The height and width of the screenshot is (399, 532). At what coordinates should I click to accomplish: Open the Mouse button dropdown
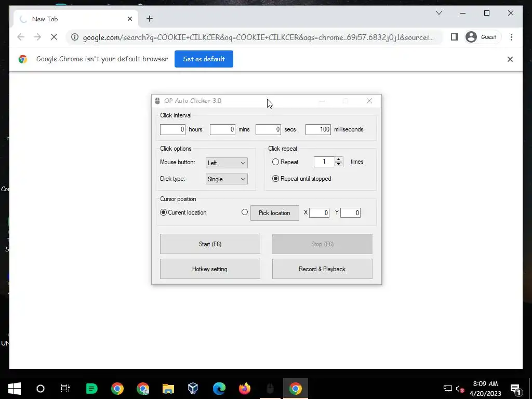(227, 163)
